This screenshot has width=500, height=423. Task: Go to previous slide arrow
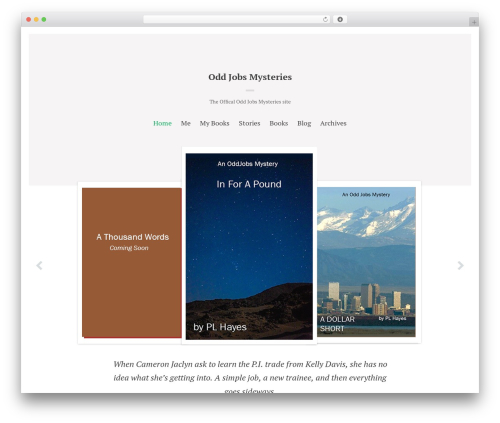pyautogui.click(x=39, y=265)
